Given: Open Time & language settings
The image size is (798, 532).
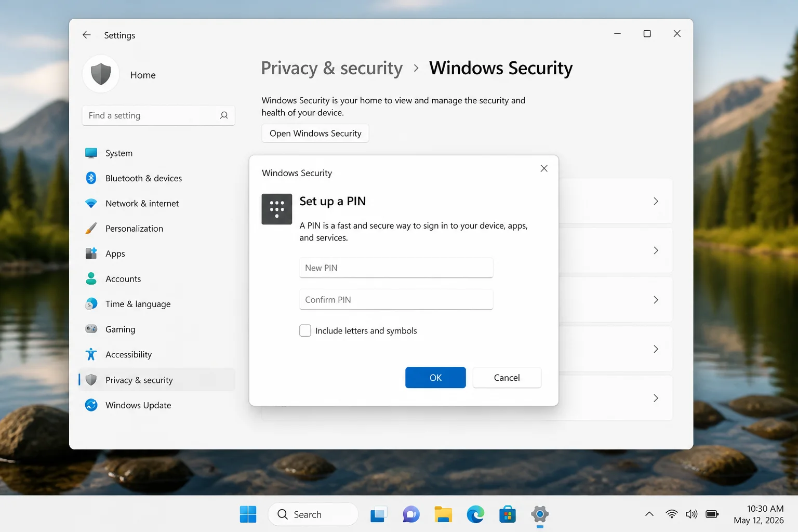Looking at the screenshot, I should click(x=138, y=304).
